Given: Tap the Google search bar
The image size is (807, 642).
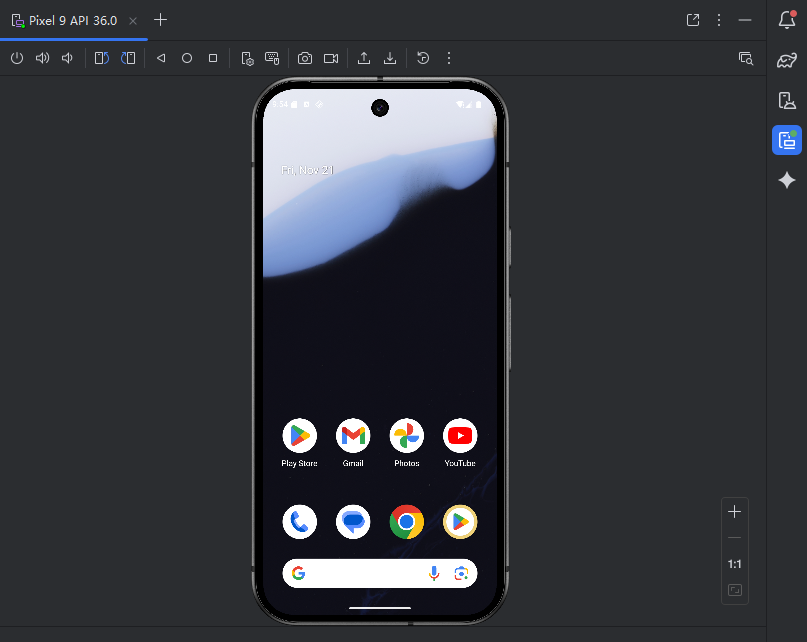Looking at the screenshot, I should click(x=365, y=573).
